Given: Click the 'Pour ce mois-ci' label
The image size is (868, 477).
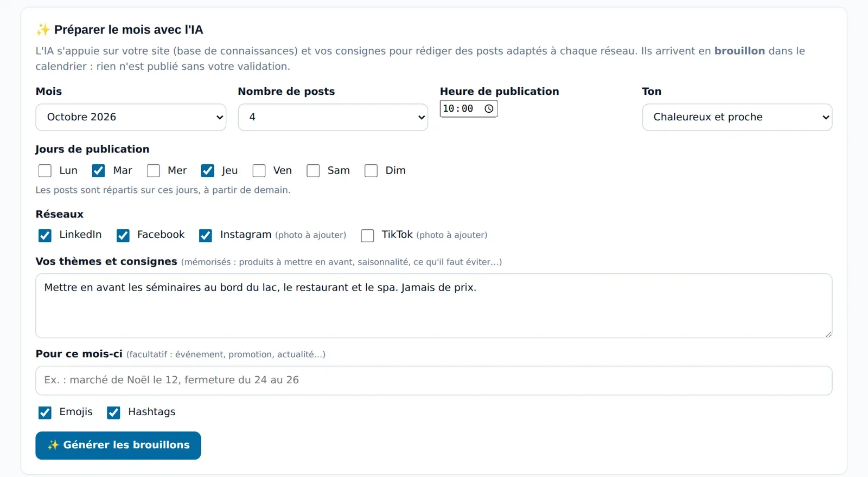Looking at the screenshot, I should 79,354.
